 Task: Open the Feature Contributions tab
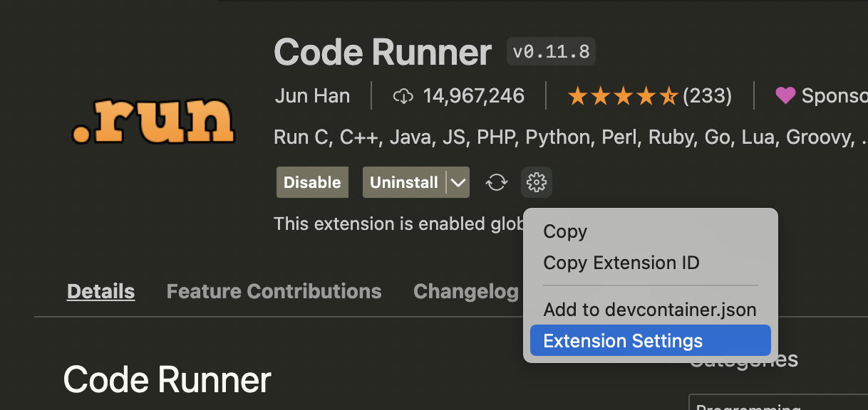[274, 291]
